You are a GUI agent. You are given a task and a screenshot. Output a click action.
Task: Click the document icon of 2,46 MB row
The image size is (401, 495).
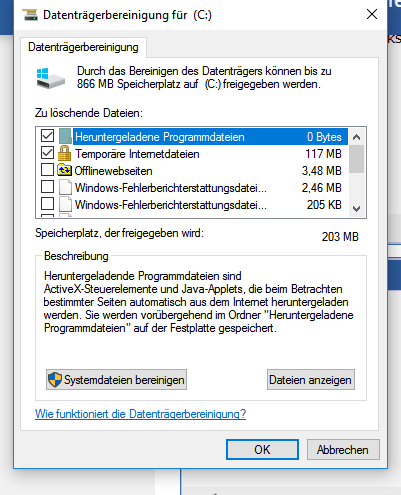(65, 187)
